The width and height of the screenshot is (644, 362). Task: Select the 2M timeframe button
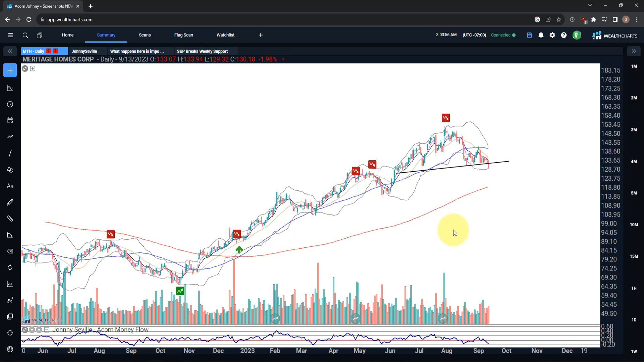[634, 98]
